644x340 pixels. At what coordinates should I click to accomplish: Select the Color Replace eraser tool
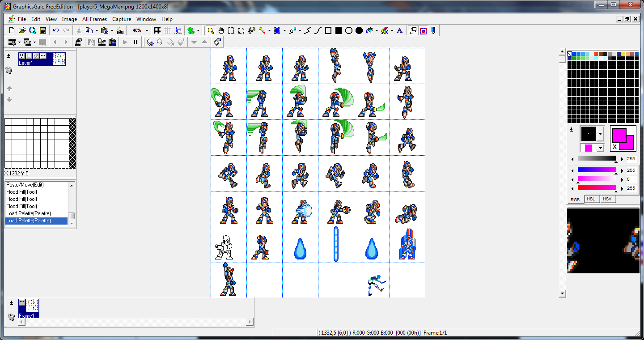click(385, 30)
